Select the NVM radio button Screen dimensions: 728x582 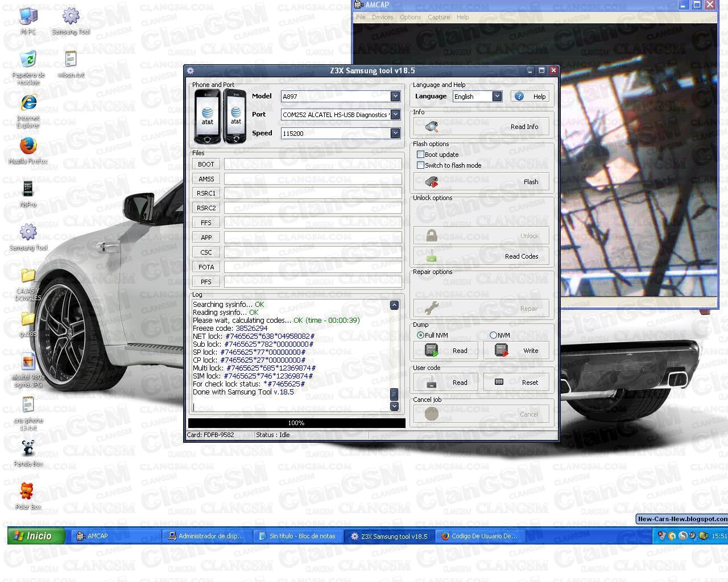click(493, 335)
